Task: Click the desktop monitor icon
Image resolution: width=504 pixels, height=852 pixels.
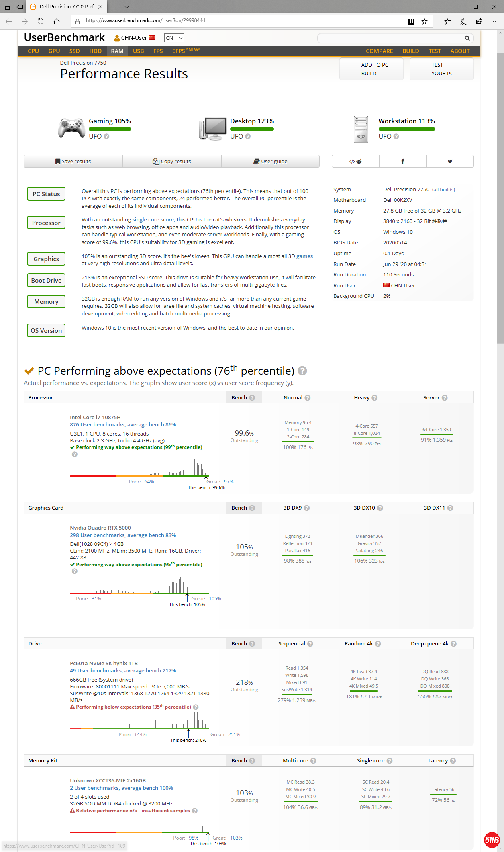Action: click(x=212, y=129)
